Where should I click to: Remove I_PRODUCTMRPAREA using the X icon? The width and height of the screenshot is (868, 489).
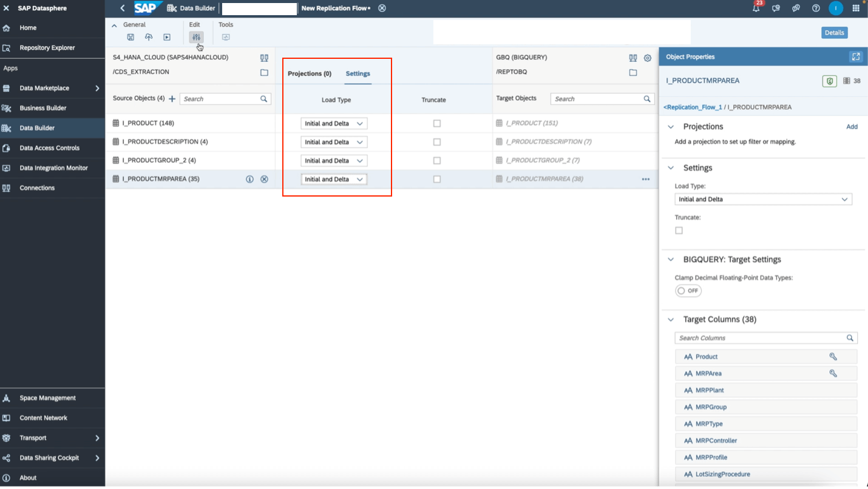tap(264, 179)
